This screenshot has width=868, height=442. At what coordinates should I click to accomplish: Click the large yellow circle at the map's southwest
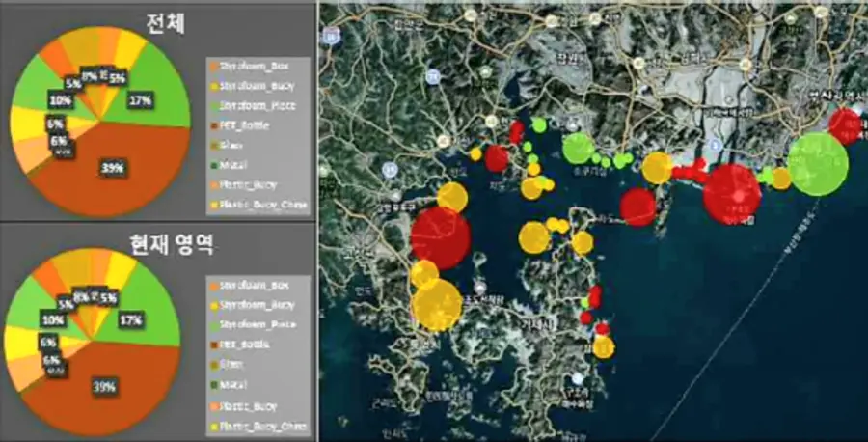(437, 305)
